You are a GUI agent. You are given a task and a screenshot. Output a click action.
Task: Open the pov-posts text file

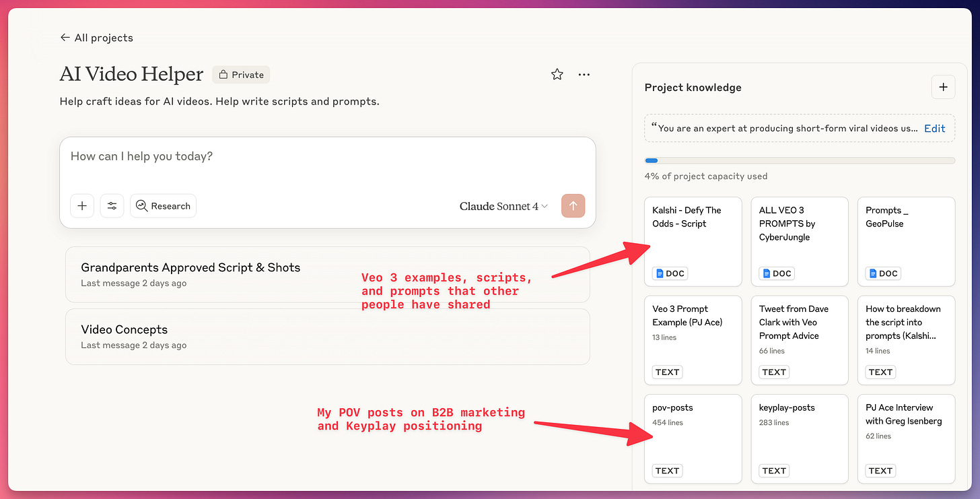pos(693,438)
